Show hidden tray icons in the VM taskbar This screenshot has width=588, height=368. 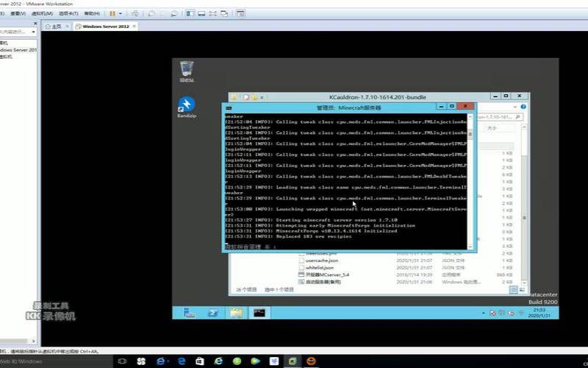484,313
